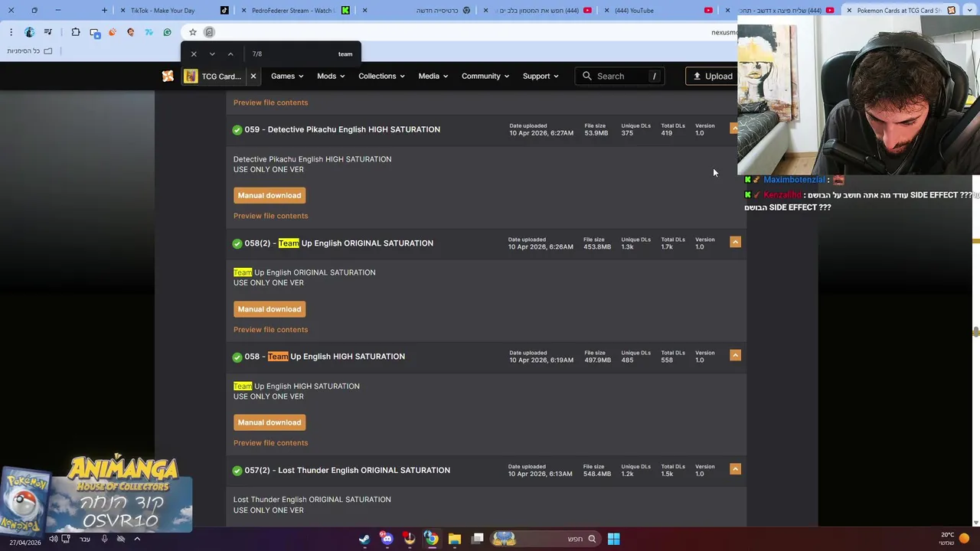Click the taskbar volume icon

[x=53, y=539]
